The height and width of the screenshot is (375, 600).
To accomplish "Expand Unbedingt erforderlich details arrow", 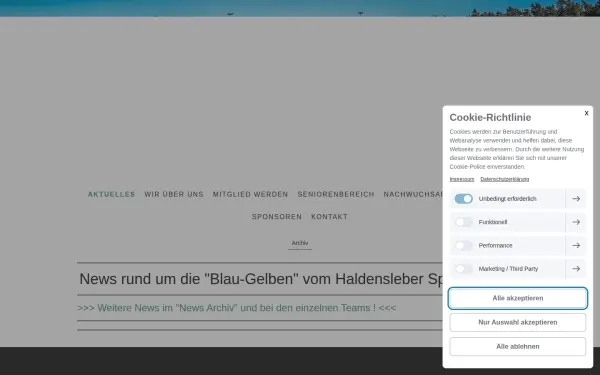I will [576, 199].
